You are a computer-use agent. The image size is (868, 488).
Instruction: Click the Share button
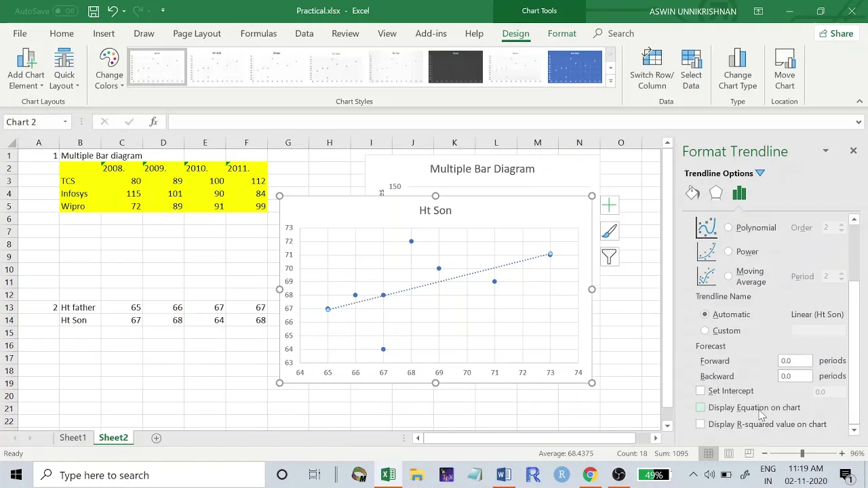(x=836, y=33)
